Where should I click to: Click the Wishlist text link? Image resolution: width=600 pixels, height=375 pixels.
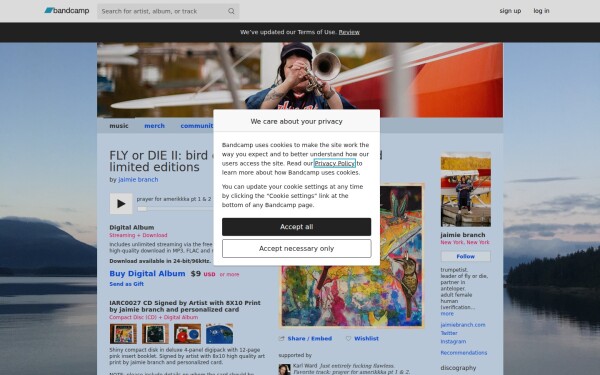click(366, 339)
